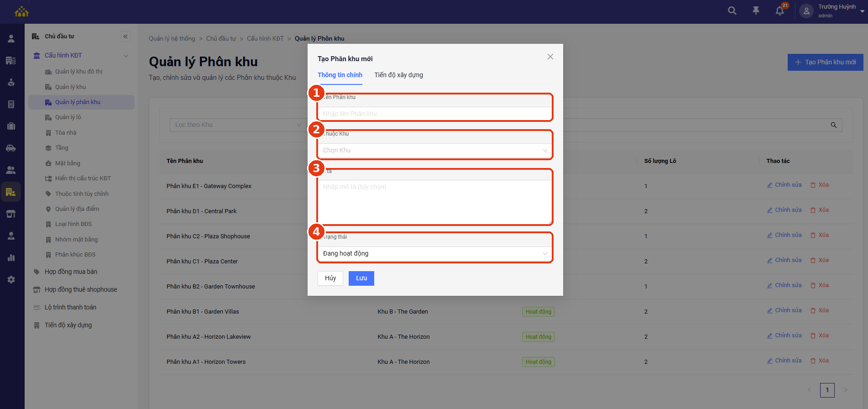Delete Phân khu C2 - Plaza Shophouse row
This screenshot has width=868, height=409.
click(x=820, y=235)
